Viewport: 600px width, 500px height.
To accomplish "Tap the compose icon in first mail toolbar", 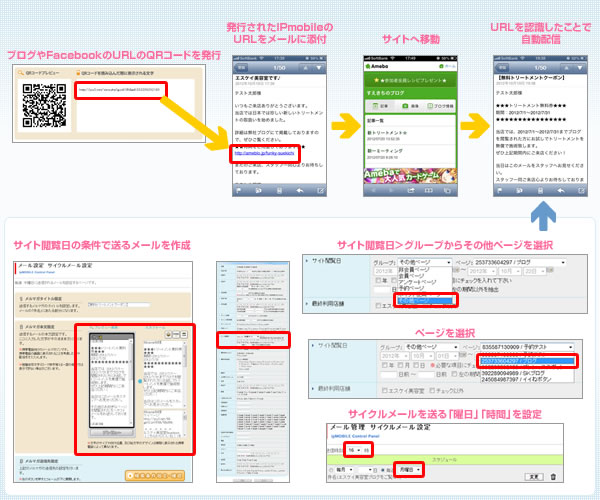I will point(321,190).
